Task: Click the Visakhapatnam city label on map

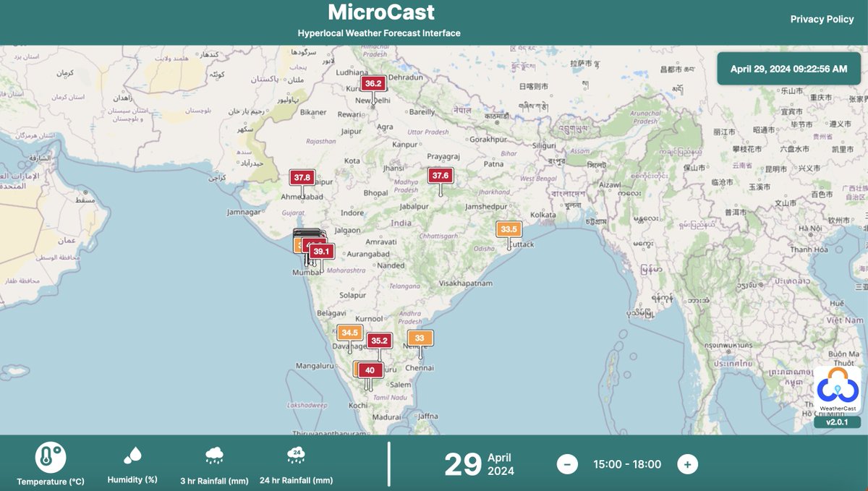Action: pyautogui.click(x=467, y=284)
